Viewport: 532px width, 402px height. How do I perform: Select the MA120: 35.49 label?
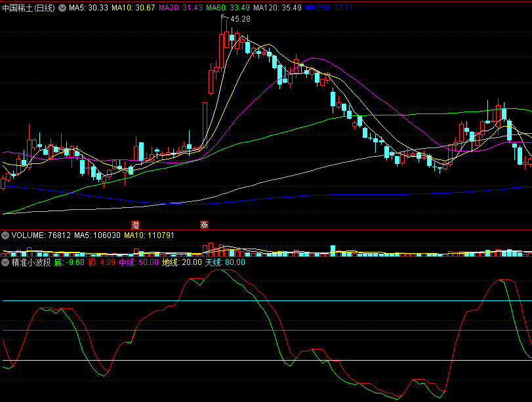pos(277,8)
